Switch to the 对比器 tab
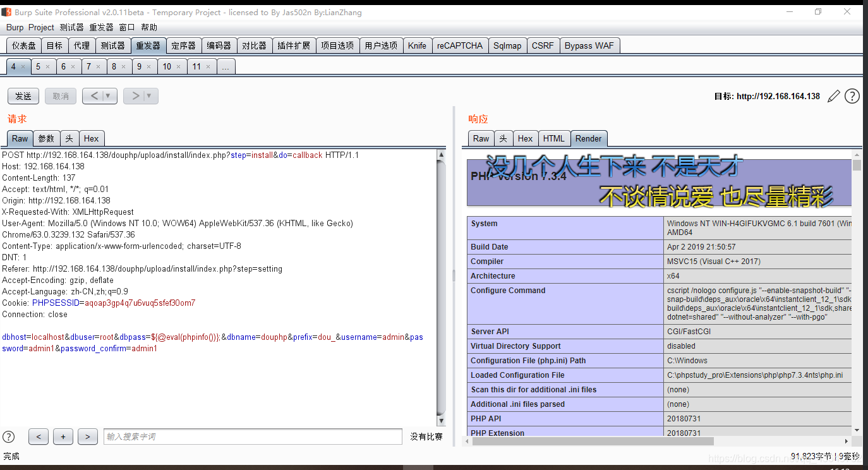Screen dimensions: 868x470 [255, 45]
